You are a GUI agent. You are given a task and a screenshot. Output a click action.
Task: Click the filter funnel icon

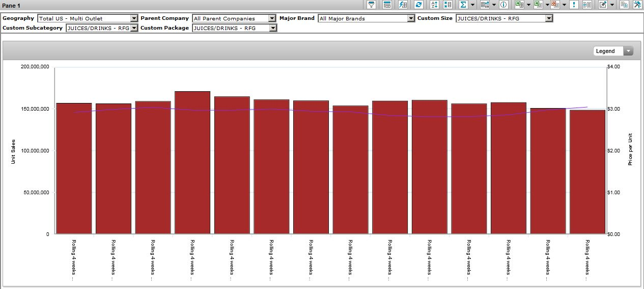372,5
